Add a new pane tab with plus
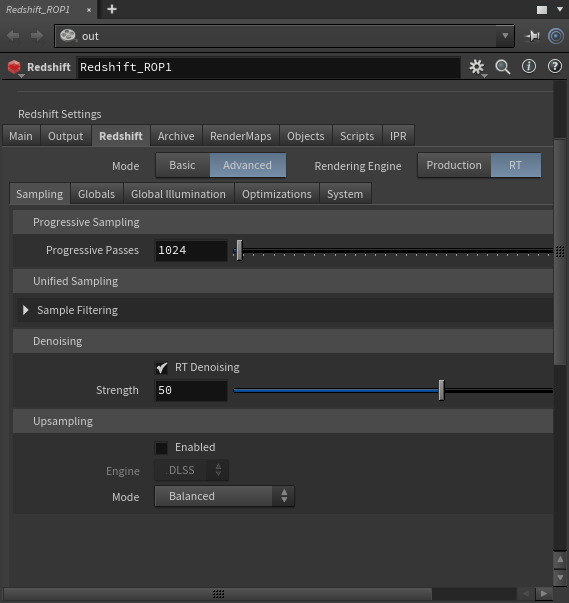Viewport: 569px width, 603px height. (112, 9)
